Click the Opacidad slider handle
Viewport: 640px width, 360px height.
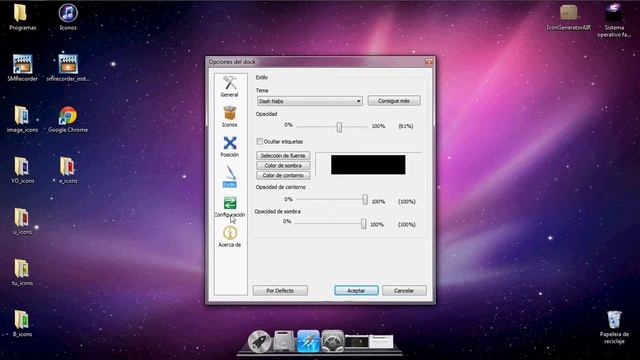tap(339, 127)
